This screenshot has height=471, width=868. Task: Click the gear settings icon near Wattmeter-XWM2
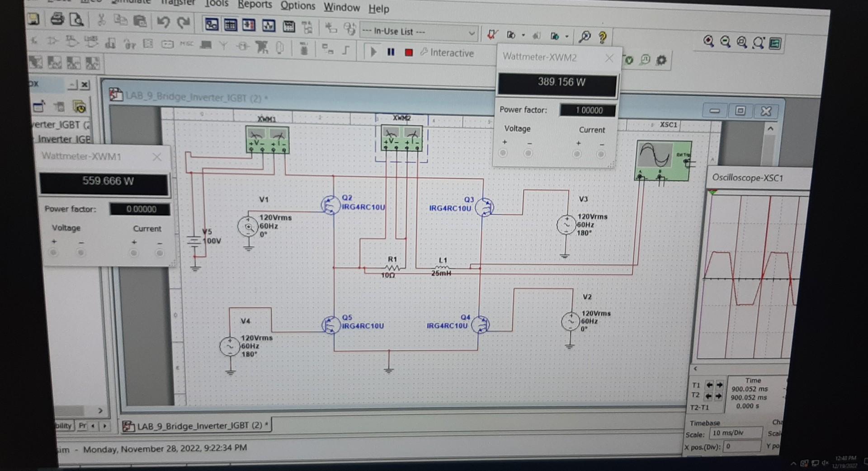tap(660, 59)
